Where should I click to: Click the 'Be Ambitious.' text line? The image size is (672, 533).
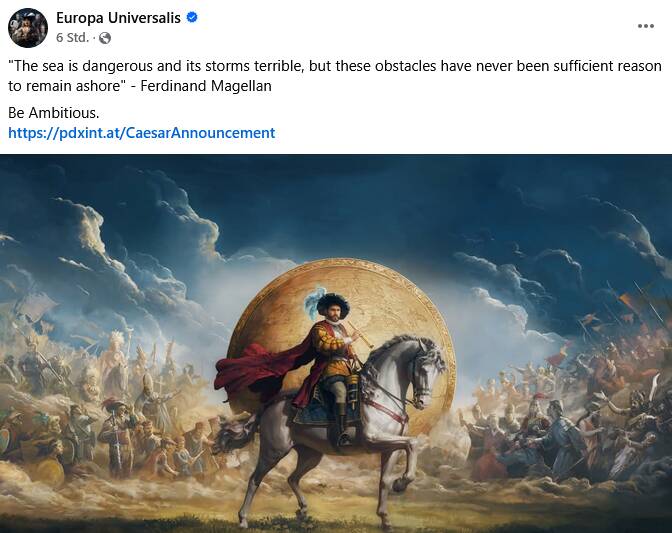tap(54, 113)
